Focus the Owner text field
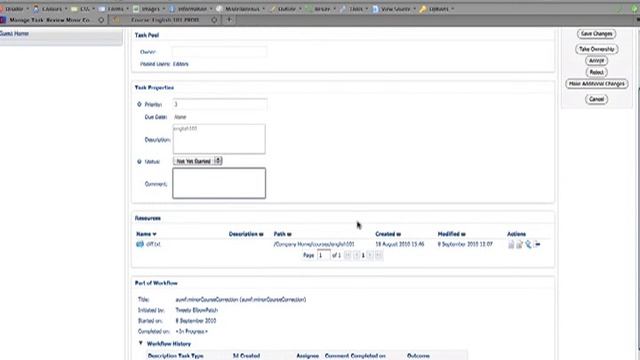640x360 pixels. coord(219,52)
